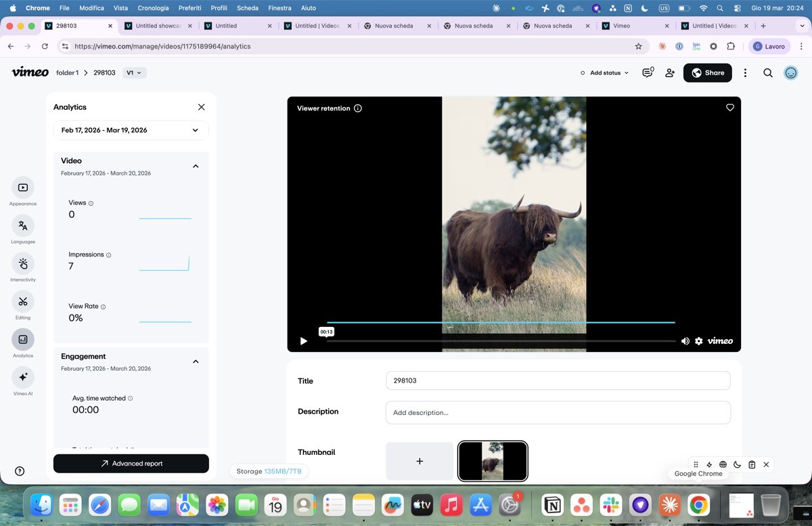Open the Add status dropdown
Image resolution: width=812 pixels, height=526 pixels.
point(604,73)
